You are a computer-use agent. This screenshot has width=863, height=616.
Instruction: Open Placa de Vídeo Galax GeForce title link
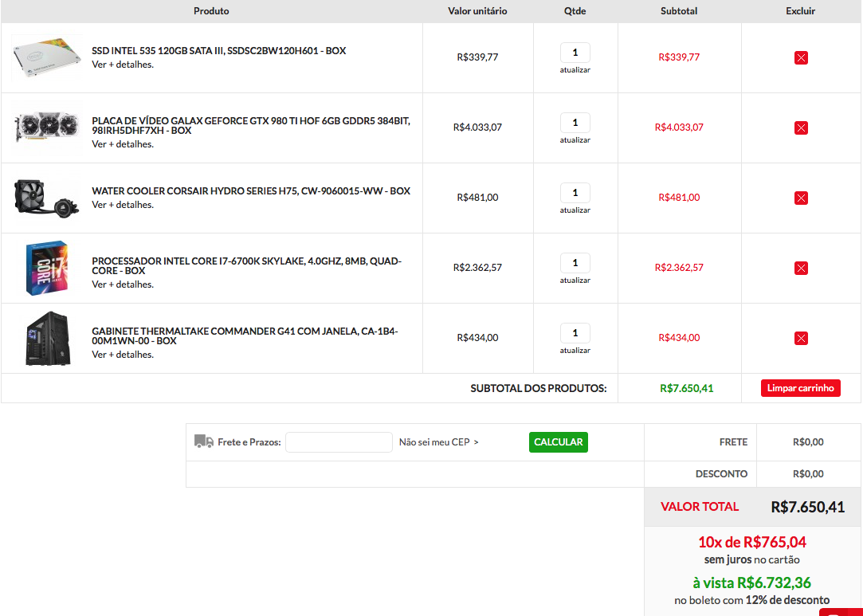pyautogui.click(x=251, y=126)
